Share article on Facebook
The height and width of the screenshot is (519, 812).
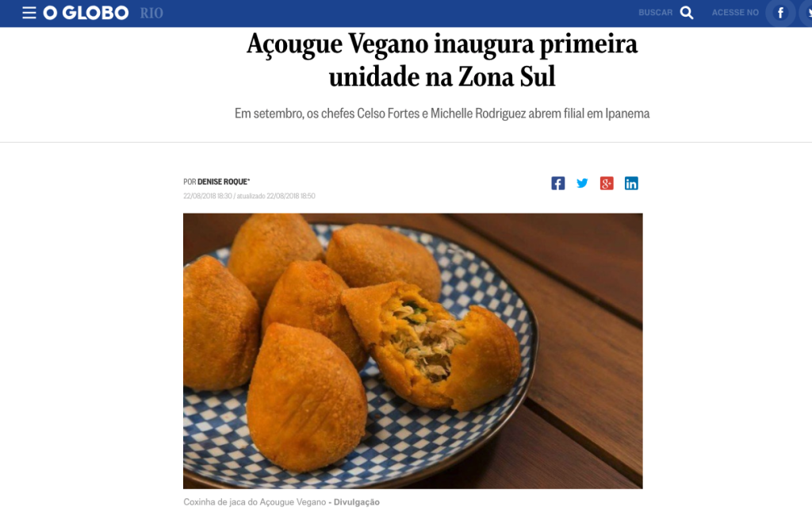557,183
